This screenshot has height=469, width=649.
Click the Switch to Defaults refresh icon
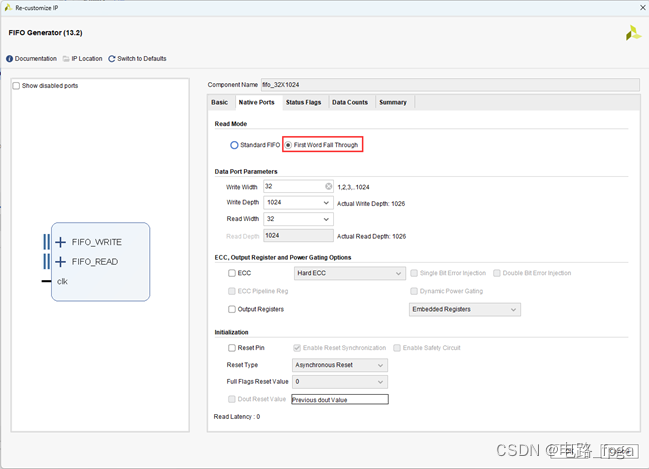click(x=112, y=59)
